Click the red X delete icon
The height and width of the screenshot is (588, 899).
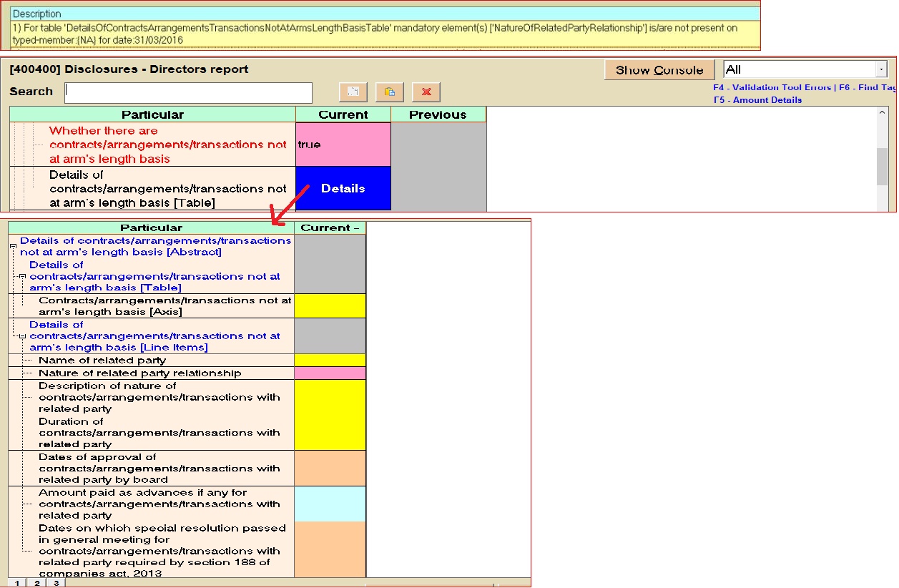point(426,92)
